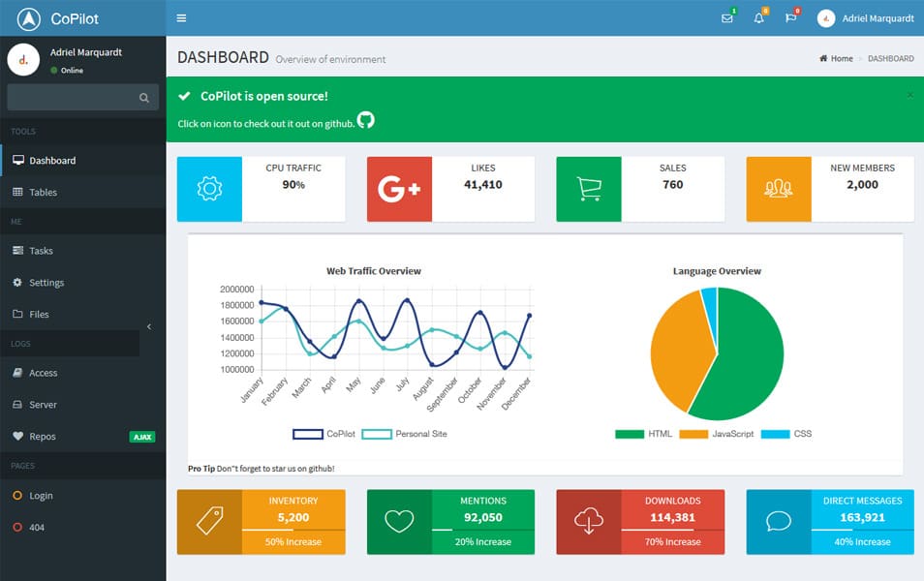This screenshot has height=581, width=924.
Task: Click the New Members people icon
Action: click(x=779, y=189)
